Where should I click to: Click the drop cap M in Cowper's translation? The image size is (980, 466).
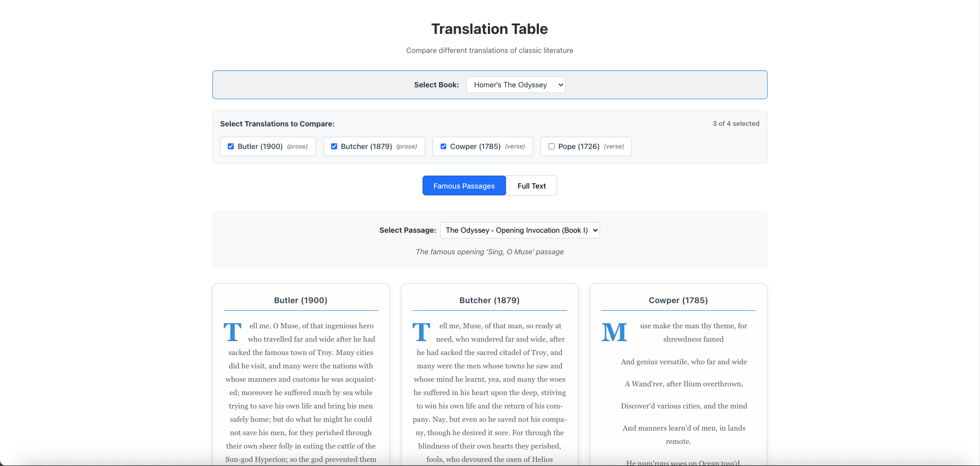point(614,332)
